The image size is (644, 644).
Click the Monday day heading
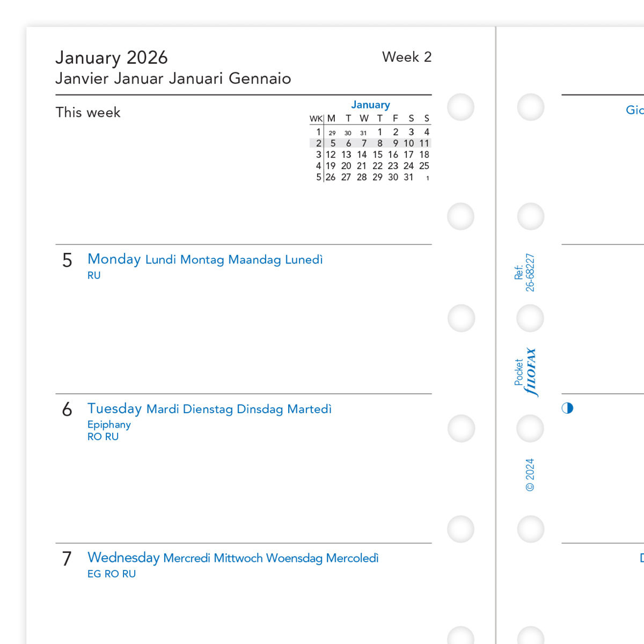(x=114, y=259)
